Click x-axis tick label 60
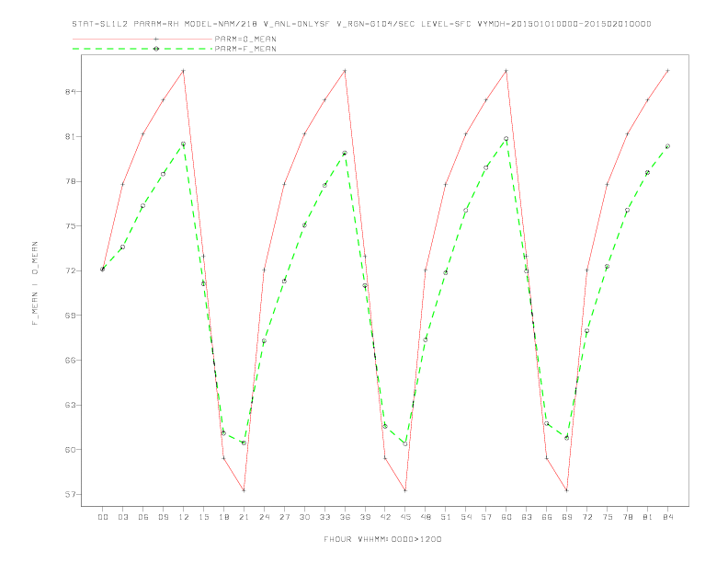The width and height of the screenshot is (728, 563). coord(506,517)
